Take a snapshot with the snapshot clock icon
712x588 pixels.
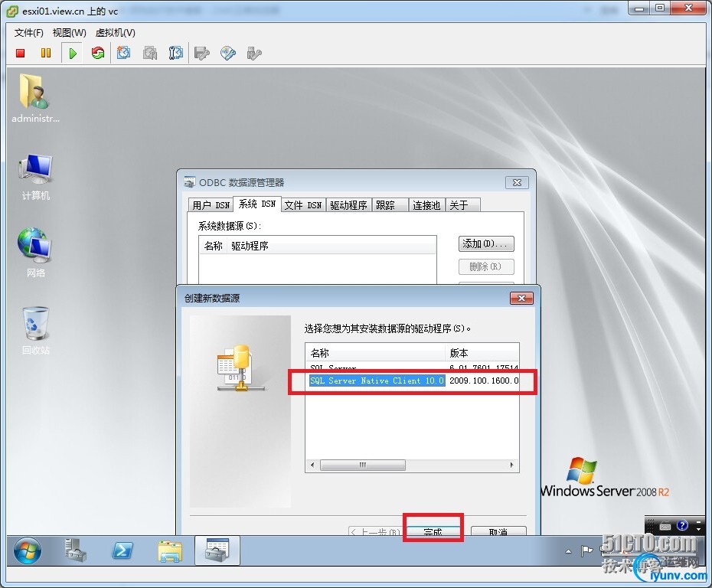pos(123,53)
